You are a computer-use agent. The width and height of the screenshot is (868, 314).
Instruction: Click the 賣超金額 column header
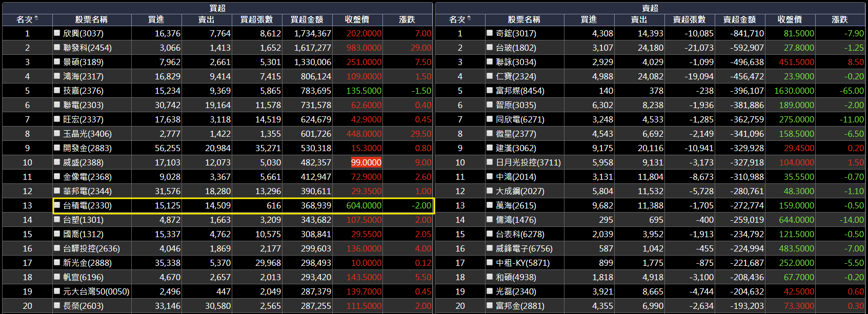pos(740,19)
